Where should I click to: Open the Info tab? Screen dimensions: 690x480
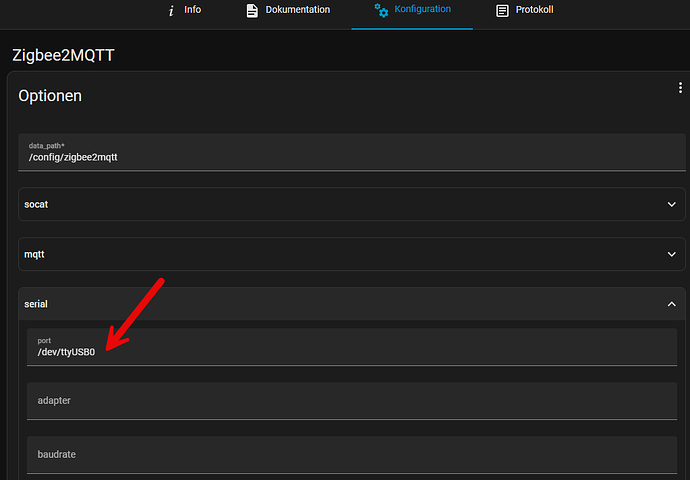(x=184, y=11)
